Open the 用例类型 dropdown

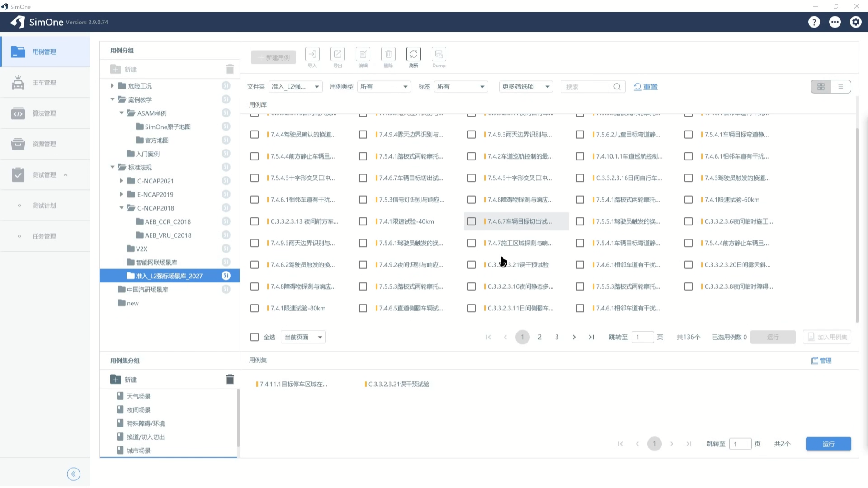(x=384, y=87)
